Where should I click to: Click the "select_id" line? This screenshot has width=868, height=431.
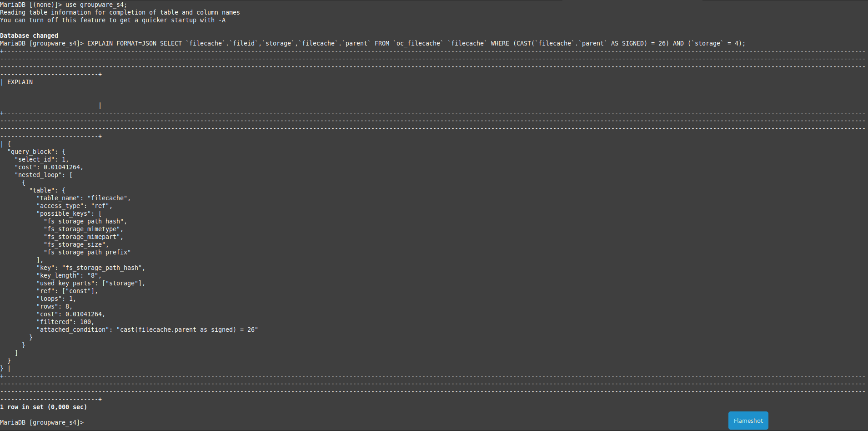point(41,159)
